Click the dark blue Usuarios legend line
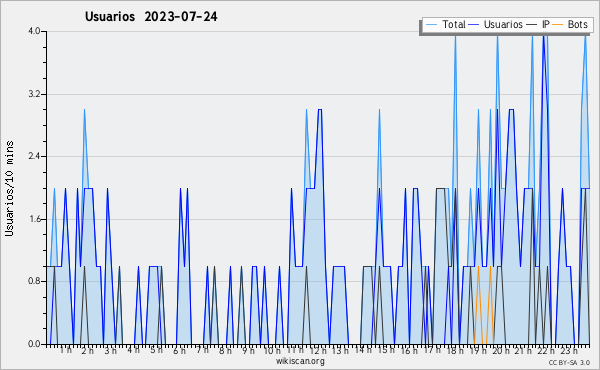Screen dimensions: 600x370 pos(474,25)
